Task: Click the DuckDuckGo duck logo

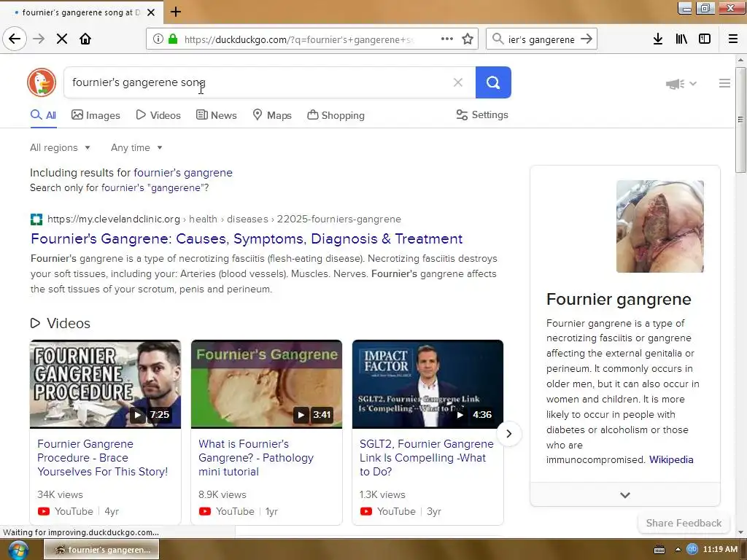Action: point(42,82)
